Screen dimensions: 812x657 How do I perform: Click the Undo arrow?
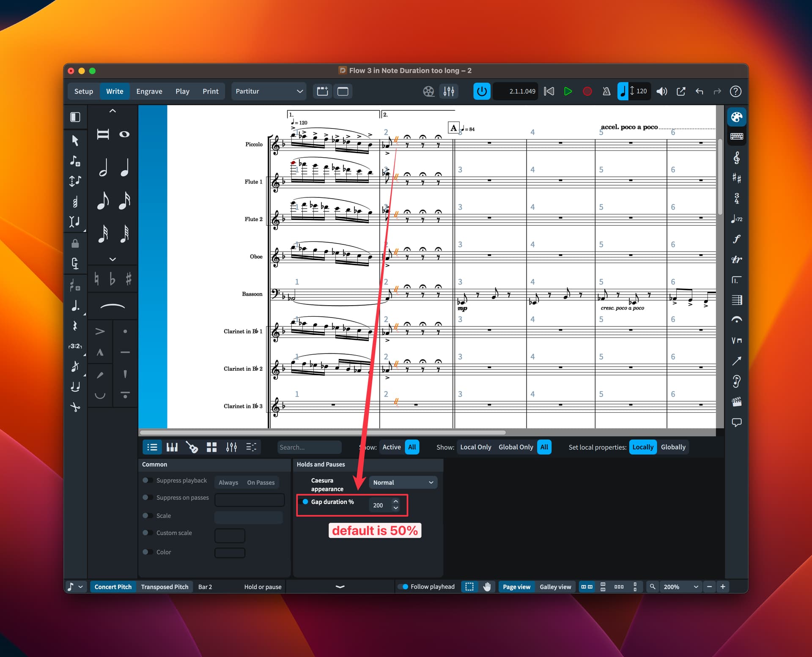(700, 91)
